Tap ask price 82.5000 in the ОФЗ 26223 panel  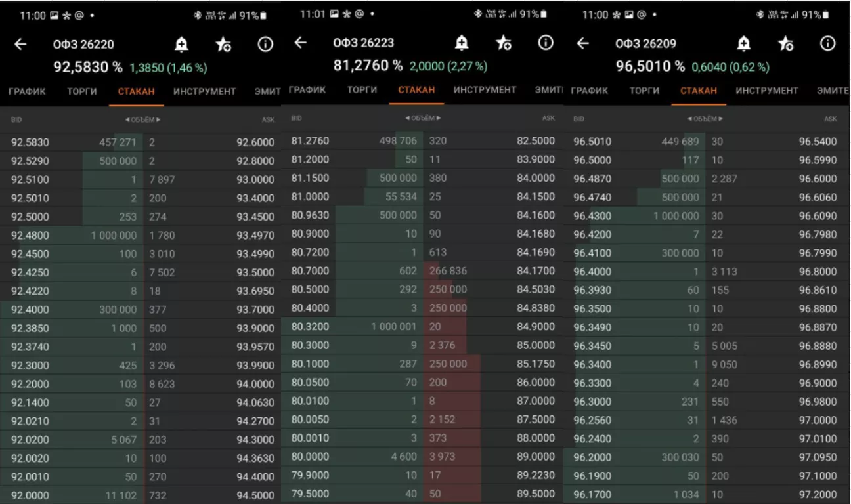pos(536,141)
